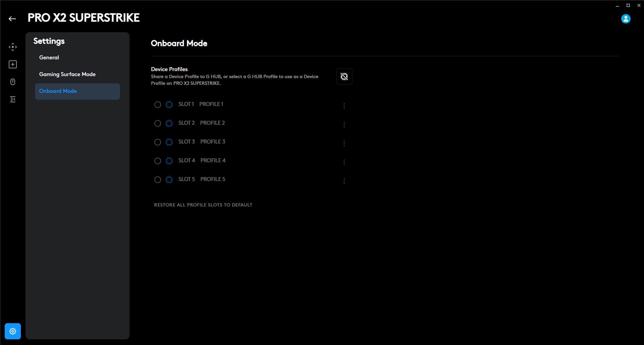The image size is (644, 345).
Task: Open the mouse device icon in sidebar
Action: pos(13,82)
